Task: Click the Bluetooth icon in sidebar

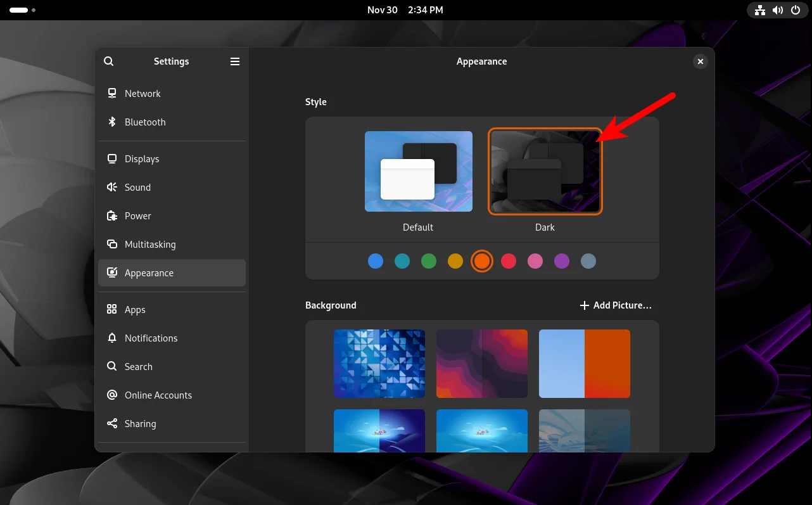Action: 112,122
